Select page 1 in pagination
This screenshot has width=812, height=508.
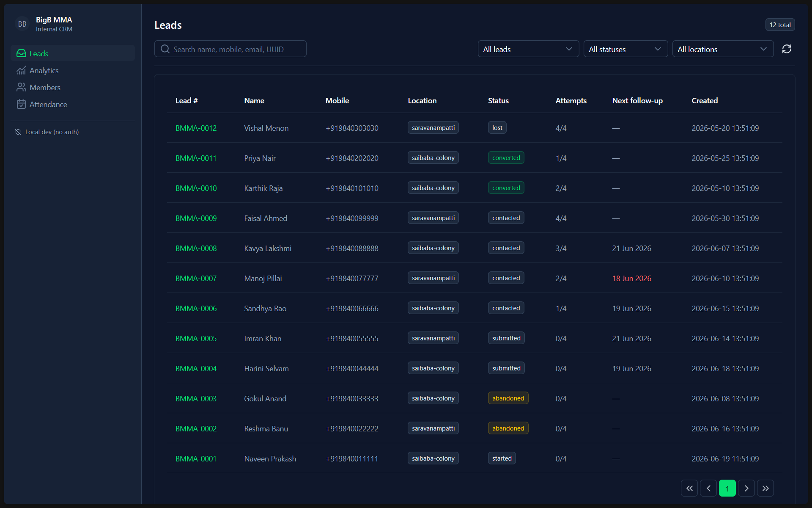pos(727,488)
